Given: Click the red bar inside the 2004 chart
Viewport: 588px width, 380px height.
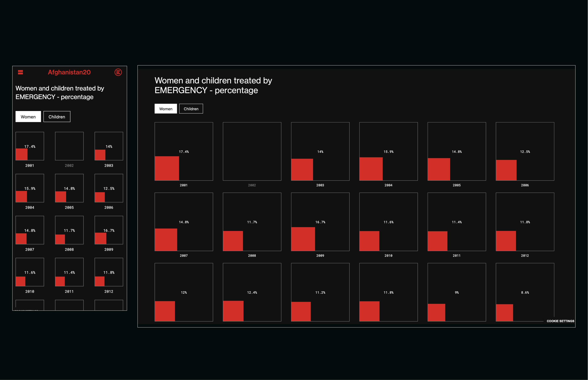Looking at the screenshot, I should [371, 169].
